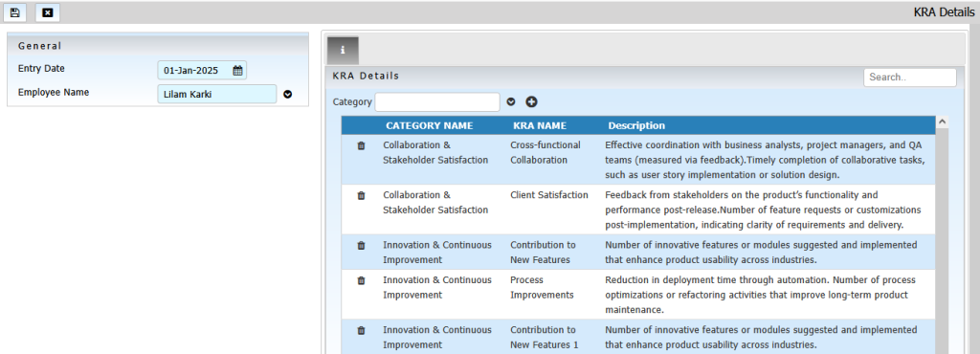
Task: Select the Cross-functional Collaboration KRA name cell
Action: tap(546, 152)
